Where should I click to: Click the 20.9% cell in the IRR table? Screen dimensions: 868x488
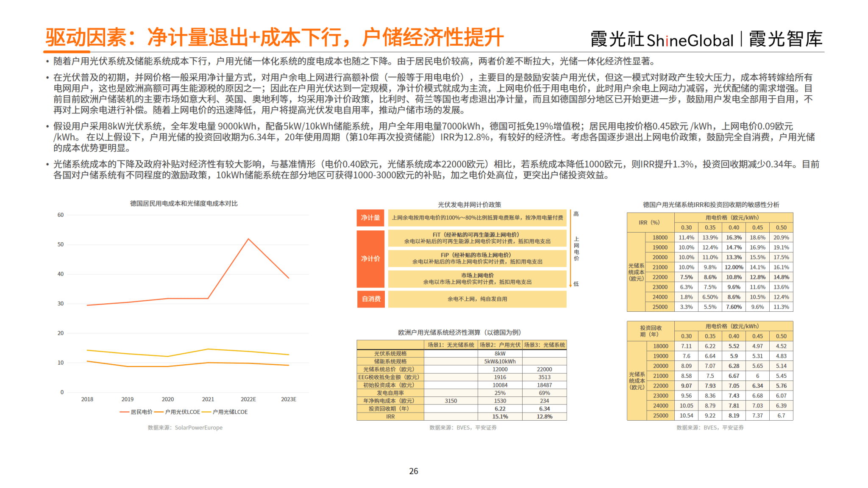click(x=781, y=238)
